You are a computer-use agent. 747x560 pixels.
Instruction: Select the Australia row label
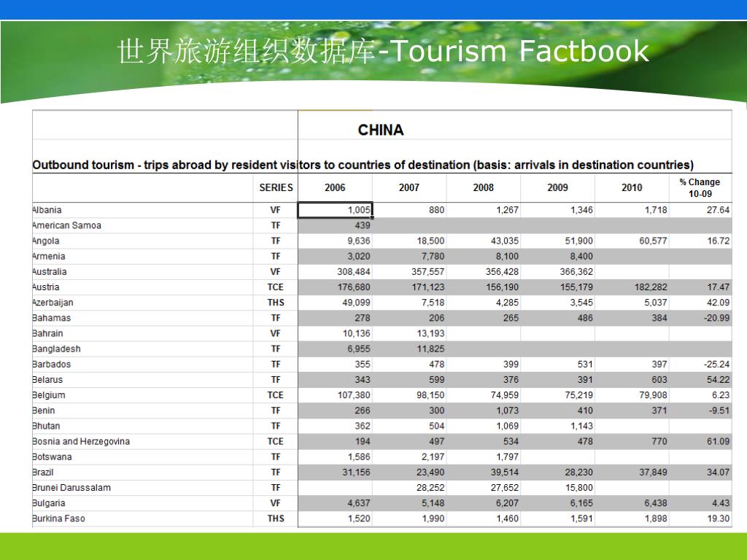50,272
